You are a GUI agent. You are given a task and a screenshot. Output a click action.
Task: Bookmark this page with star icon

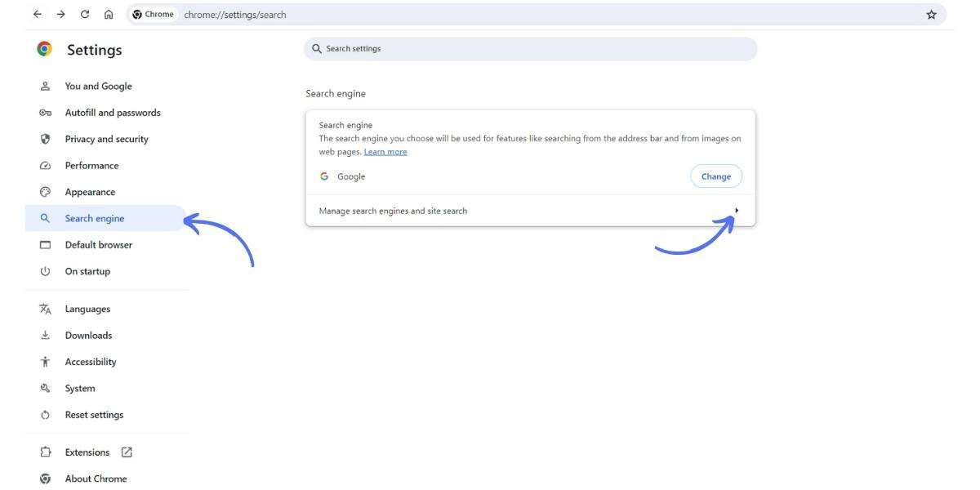(931, 15)
